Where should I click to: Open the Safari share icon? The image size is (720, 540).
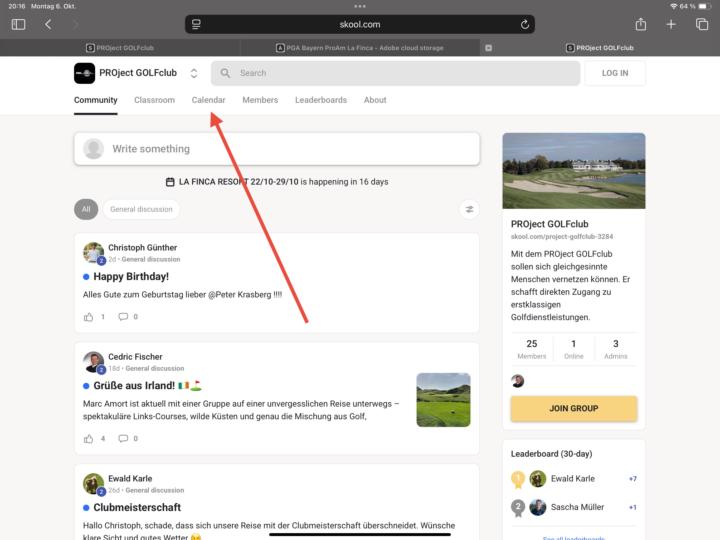641,24
